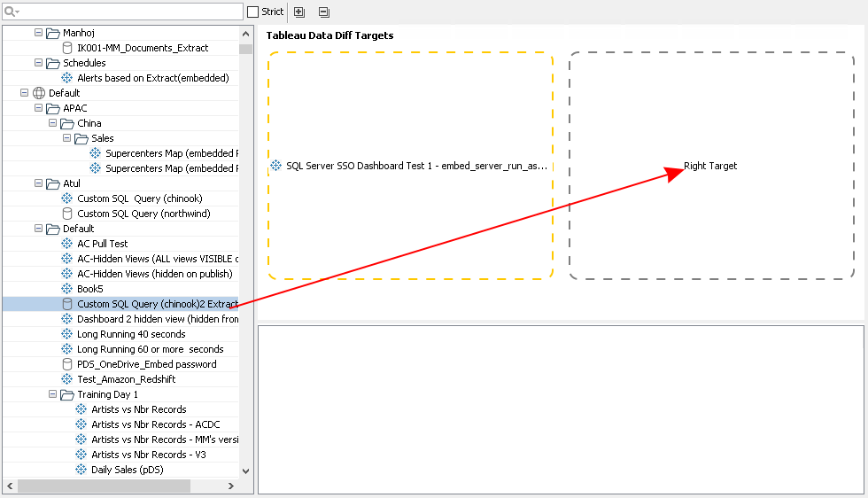Click the tree's vertical scrollbar down arrow
Screen dimensions: 868x498
[x=246, y=471]
